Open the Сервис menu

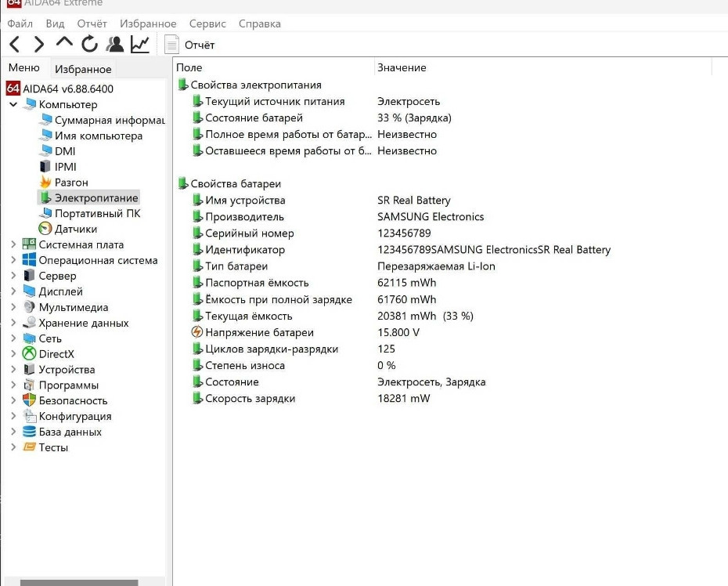point(207,24)
